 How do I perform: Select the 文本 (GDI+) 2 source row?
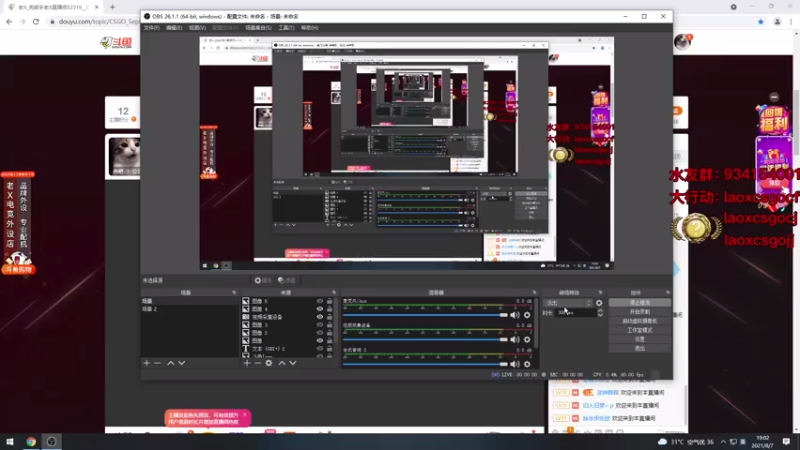click(x=288, y=348)
